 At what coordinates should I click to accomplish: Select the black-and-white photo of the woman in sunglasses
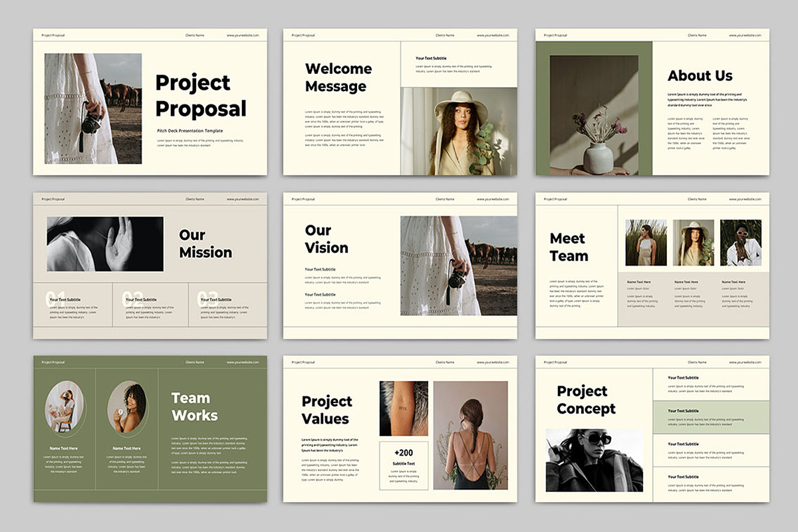595,460
